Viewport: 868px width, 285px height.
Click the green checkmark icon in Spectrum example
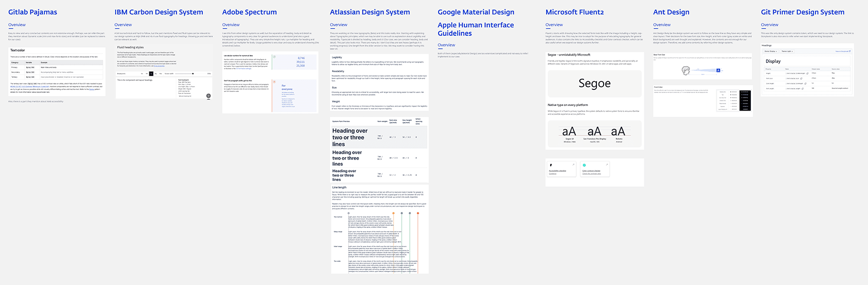click(274, 56)
